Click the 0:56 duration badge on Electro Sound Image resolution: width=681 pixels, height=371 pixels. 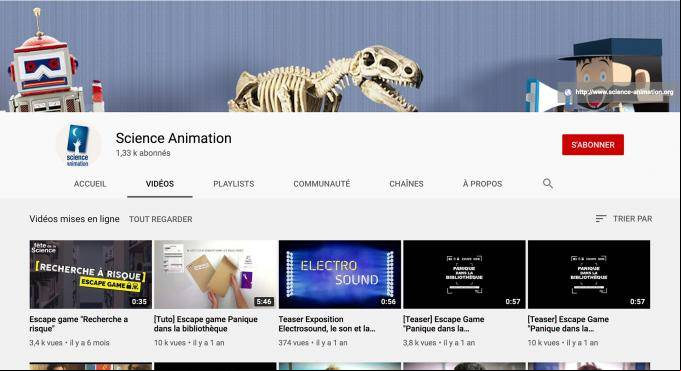tap(388, 301)
